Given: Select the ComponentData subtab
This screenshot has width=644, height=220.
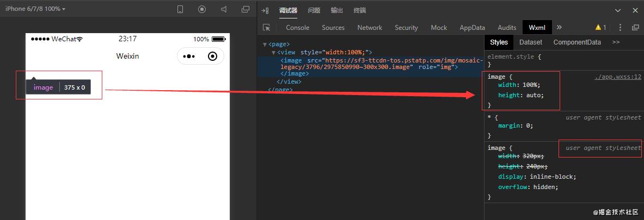Looking at the screenshot, I should (577, 42).
